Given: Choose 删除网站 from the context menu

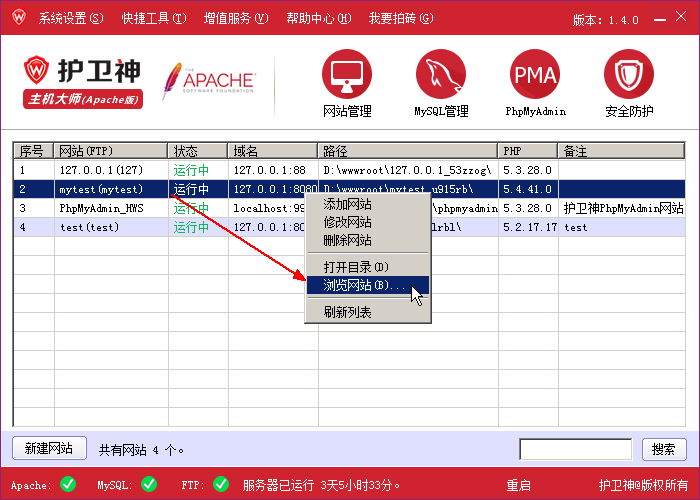Looking at the screenshot, I should pyautogui.click(x=367, y=240).
